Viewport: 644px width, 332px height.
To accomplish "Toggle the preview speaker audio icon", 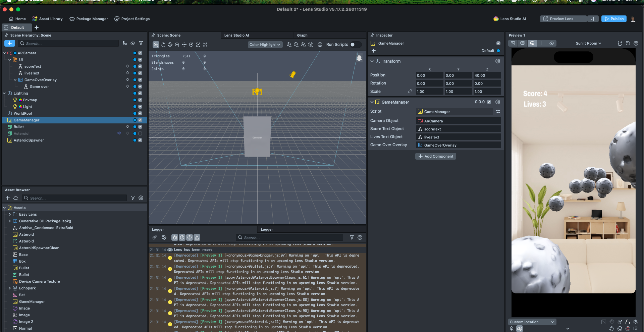I will pyautogui.click(x=520, y=329).
